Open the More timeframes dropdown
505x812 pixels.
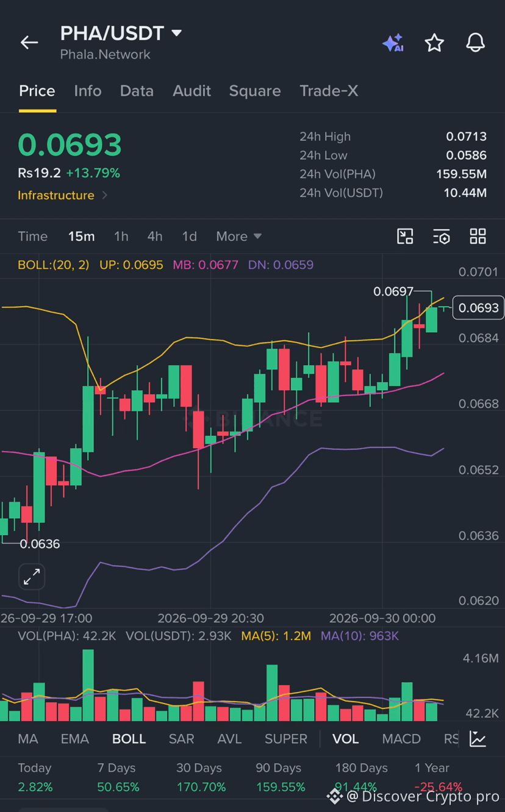(x=238, y=237)
